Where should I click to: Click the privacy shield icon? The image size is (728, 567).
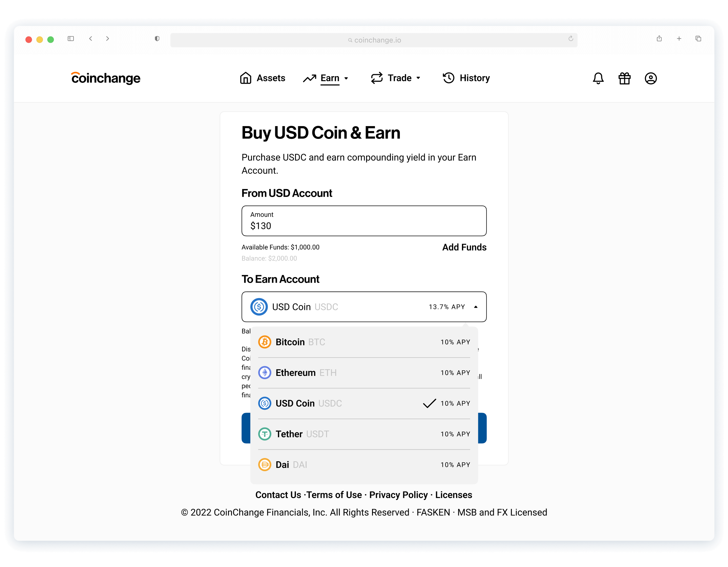click(157, 39)
